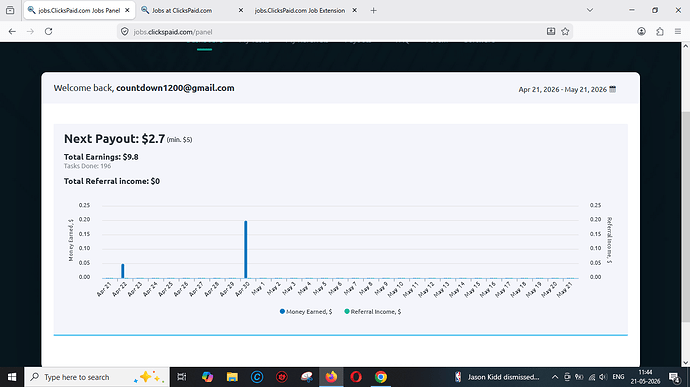Click the (min. $5) note
Image resolution: width=690 pixels, height=387 pixels.
180,140
